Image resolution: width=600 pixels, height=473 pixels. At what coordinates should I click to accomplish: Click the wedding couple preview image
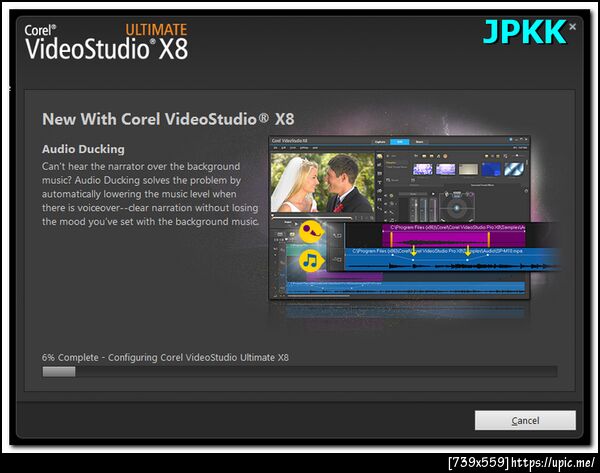pyautogui.click(x=323, y=183)
